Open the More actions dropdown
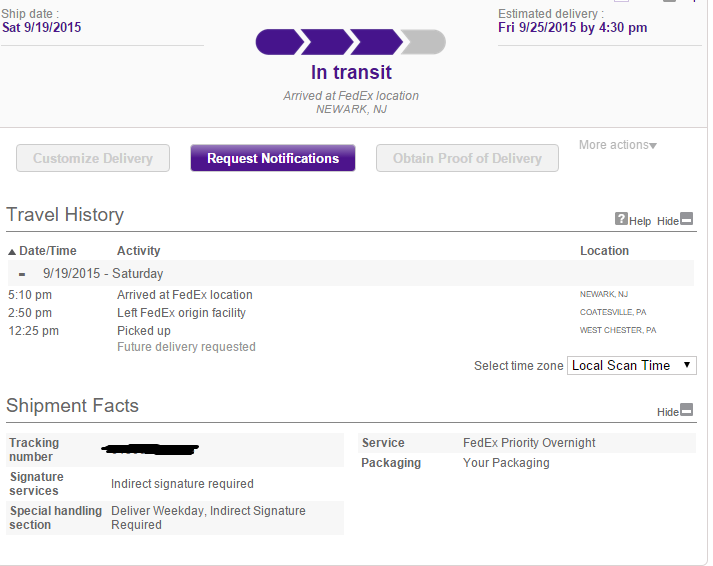Viewport: 713px width, 566px height. pos(617,145)
